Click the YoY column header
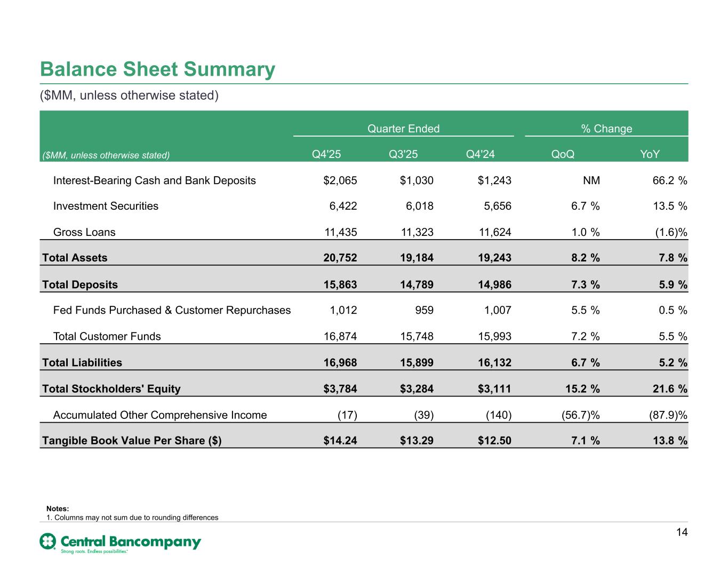Image resolution: width=728 pixels, height=563 pixels. [650, 154]
